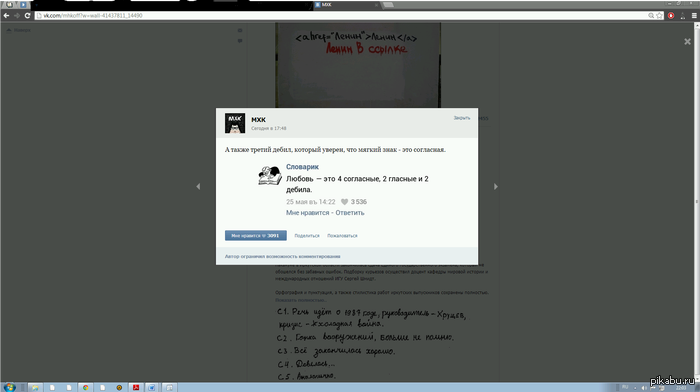Open Google Chrome in the taskbar
700x392 pixels.
click(x=85, y=388)
